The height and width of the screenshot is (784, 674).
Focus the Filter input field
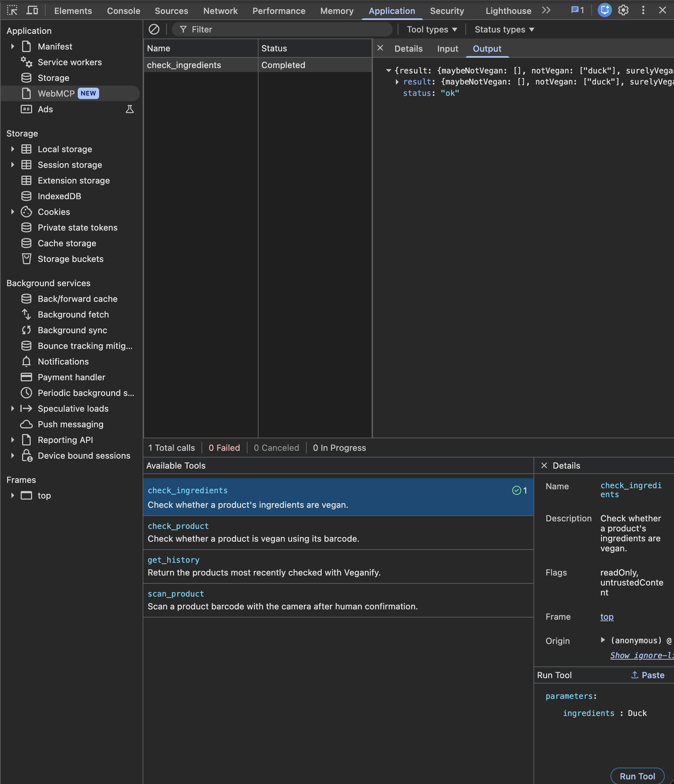pyautogui.click(x=282, y=30)
